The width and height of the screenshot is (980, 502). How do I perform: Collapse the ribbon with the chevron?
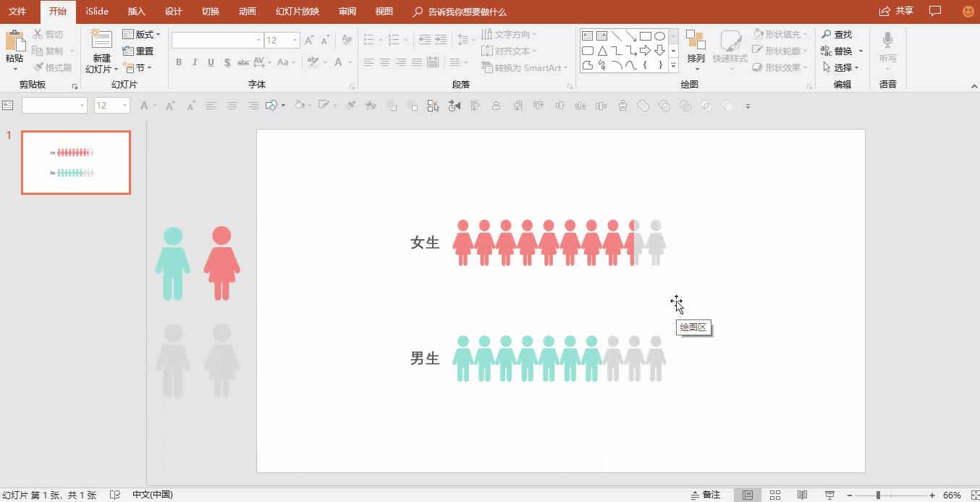973,86
